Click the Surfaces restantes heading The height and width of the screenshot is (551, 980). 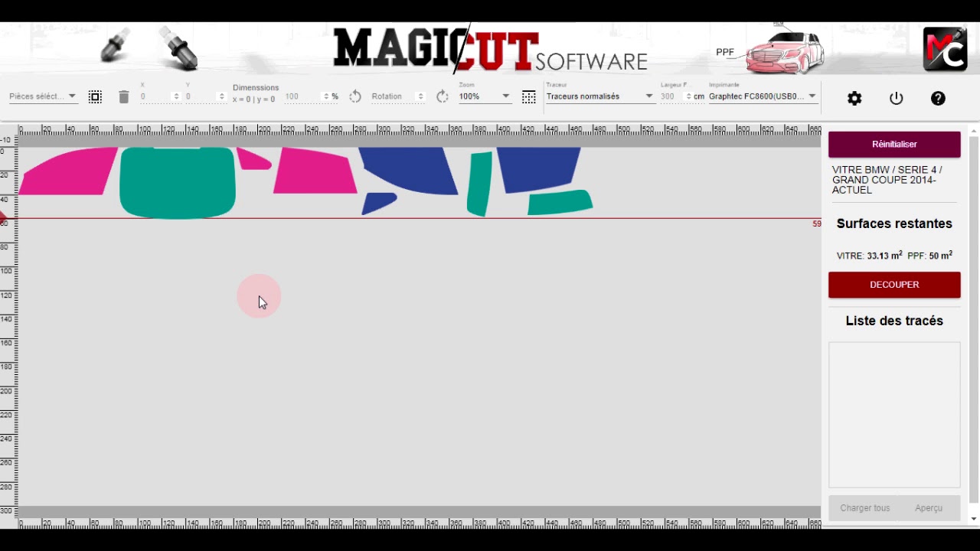(x=894, y=223)
